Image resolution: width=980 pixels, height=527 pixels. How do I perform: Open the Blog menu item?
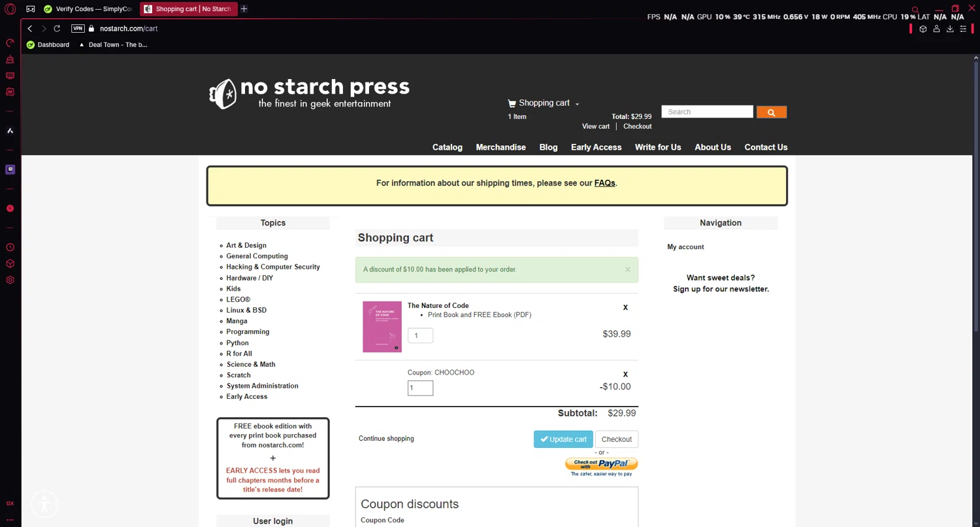[548, 147]
